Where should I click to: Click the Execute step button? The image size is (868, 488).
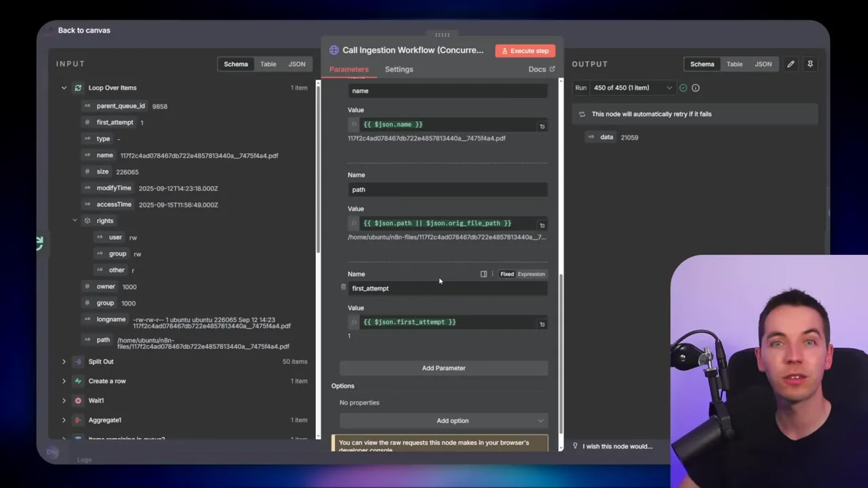[525, 51]
